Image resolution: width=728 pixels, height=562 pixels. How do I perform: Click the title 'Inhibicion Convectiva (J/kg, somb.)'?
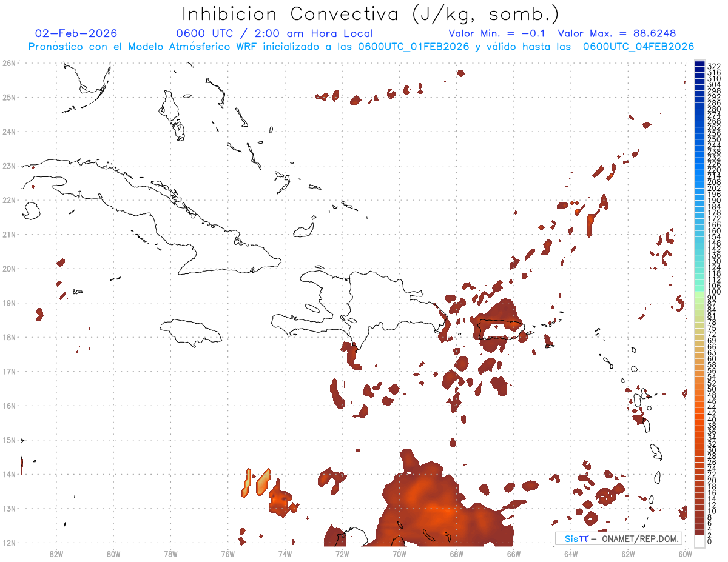[x=371, y=15]
